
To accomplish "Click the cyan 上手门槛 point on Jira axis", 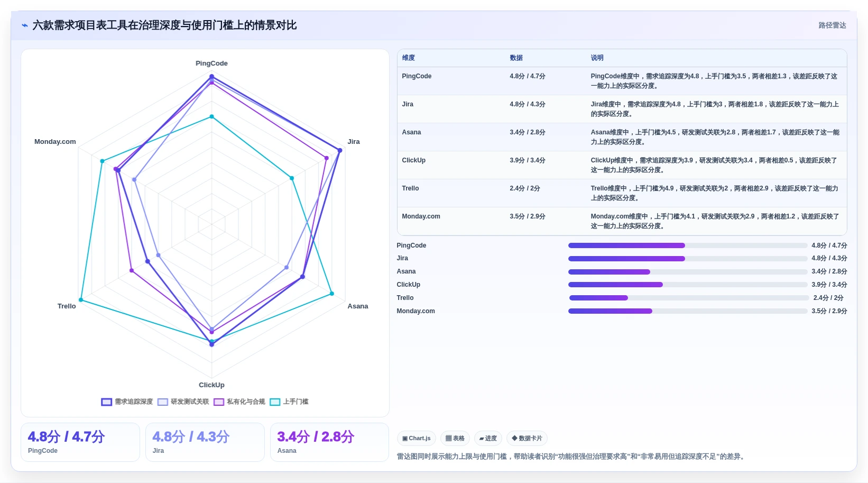I will coord(292,178).
